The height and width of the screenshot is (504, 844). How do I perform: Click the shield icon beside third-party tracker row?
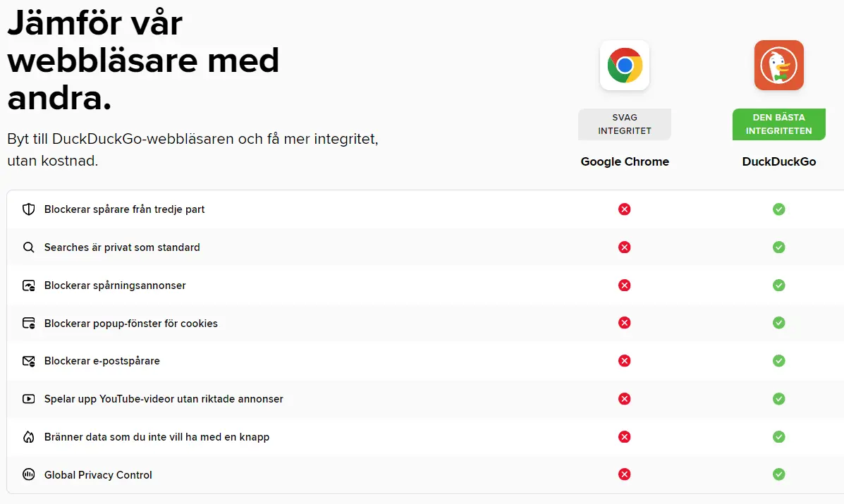(x=28, y=209)
